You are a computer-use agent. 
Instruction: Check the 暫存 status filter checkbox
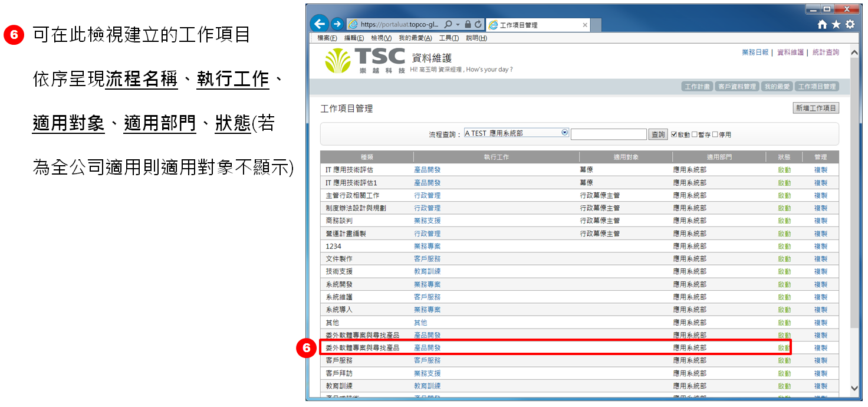[694, 134]
